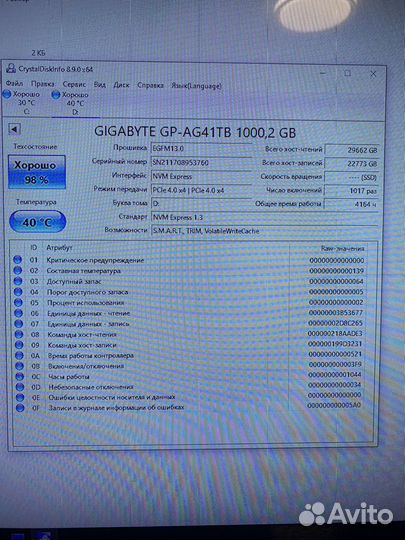Open the Правка menu
The image size is (405, 540).
coord(42,84)
